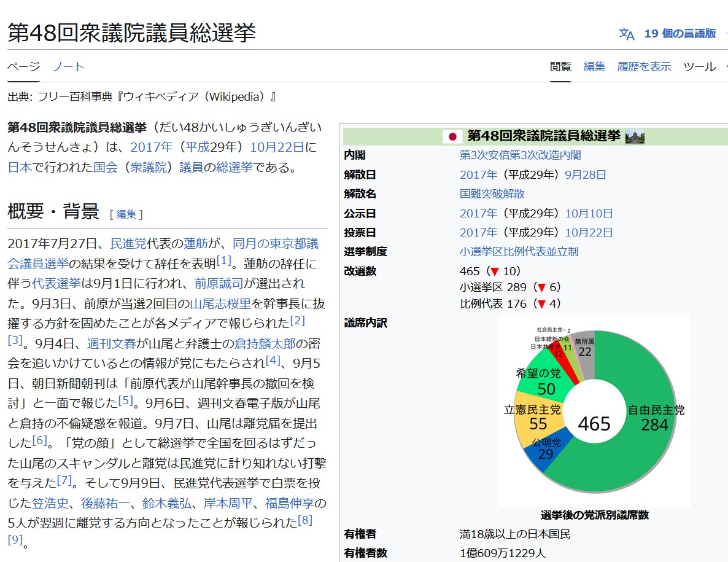Follow the 2017年 link in 解散日 row
The height and width of the screenshot is (562, 728).
(x=478, y=174)
